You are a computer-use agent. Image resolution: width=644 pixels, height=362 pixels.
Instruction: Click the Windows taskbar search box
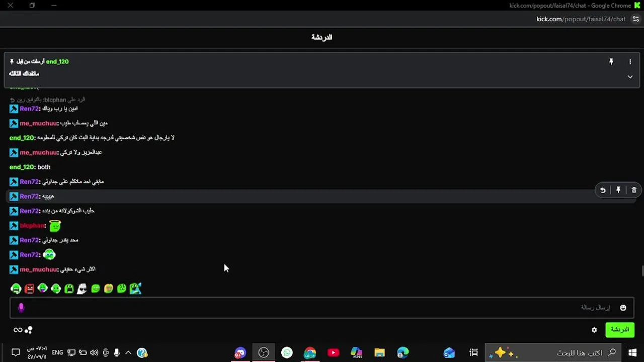[x=552, y=352]
